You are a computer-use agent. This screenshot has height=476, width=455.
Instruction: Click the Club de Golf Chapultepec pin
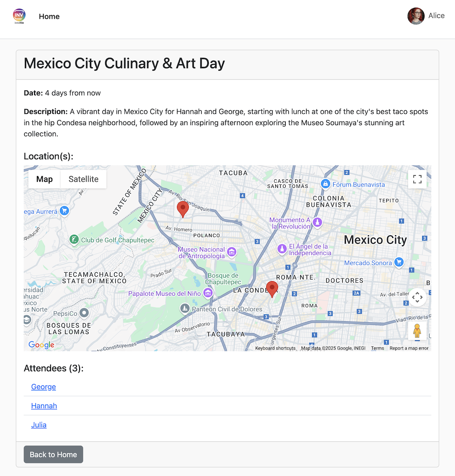point(74,239)
